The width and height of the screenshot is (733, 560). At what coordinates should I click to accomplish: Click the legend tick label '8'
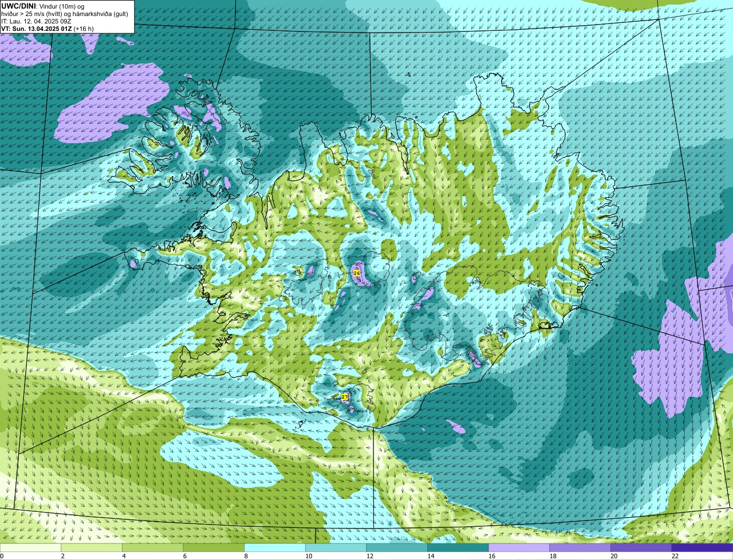(246, 556)
